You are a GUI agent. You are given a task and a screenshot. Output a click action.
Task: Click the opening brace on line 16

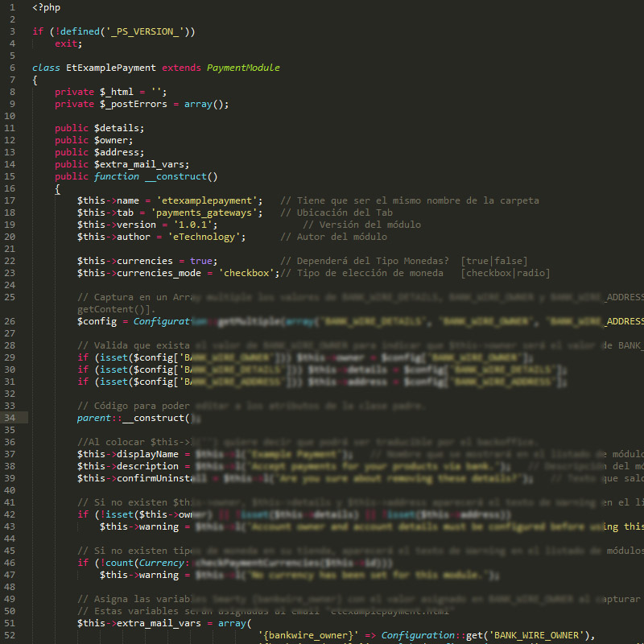tap(57, 189)
